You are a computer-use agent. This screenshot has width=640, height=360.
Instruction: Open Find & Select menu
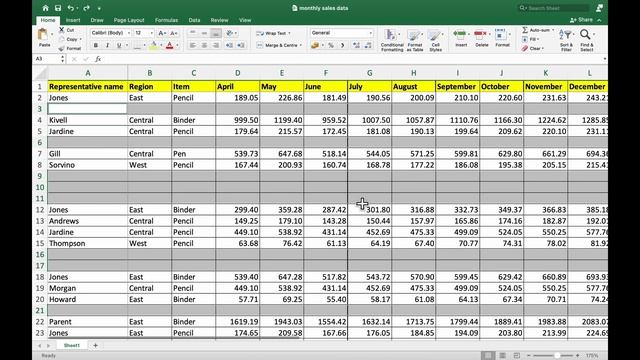pyautogui.click(x=587, y=40)
